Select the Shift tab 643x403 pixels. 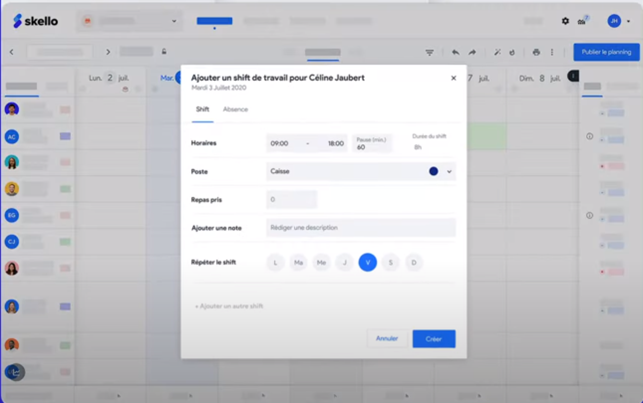pos(202,109)
